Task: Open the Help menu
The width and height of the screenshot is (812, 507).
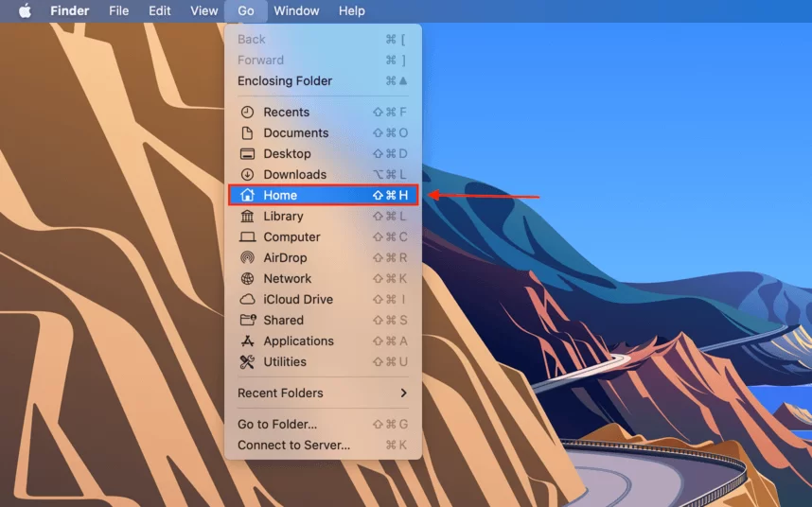Action: (x=352, y=10)
